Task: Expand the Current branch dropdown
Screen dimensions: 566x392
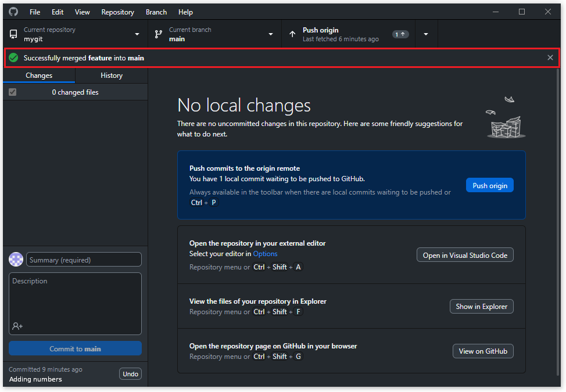Action: point(270,34)
